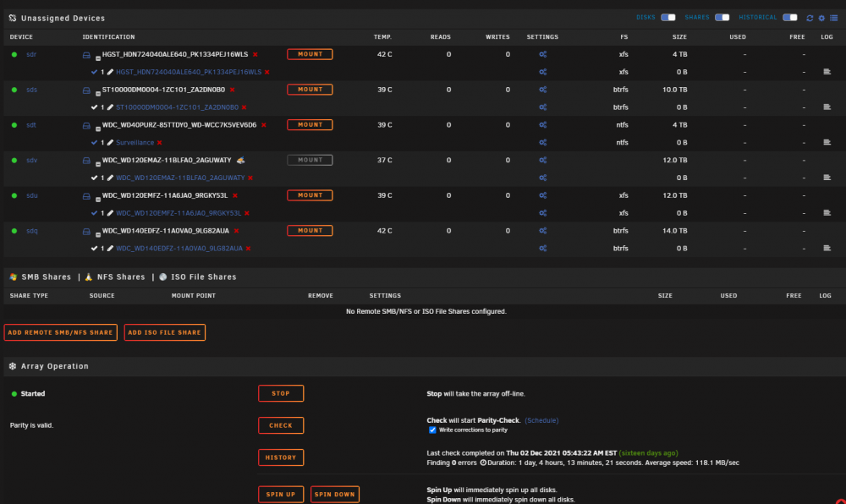View log for ST10000DM0004 partition row
The image size is (846, 504).
tap(827, 107)
